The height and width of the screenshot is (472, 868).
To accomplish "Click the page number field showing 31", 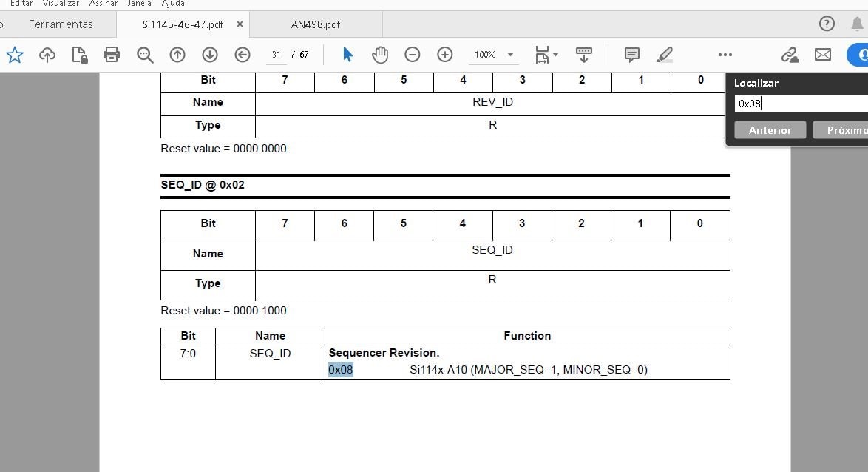I will tap(277, 54).
